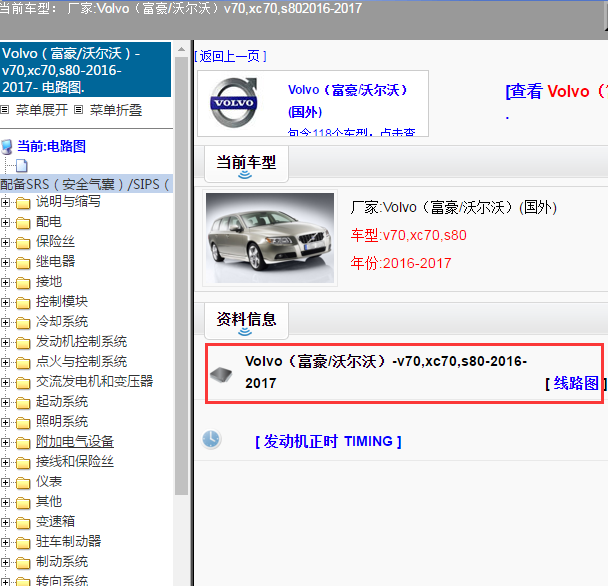The height and width of the screenshot is (586, 608).
Task: Click the folder icon for 冷却系统
Action: (x=23, y=323)
